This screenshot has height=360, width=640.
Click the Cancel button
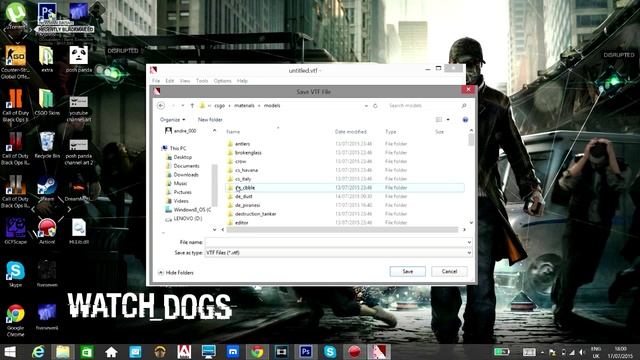449,271
